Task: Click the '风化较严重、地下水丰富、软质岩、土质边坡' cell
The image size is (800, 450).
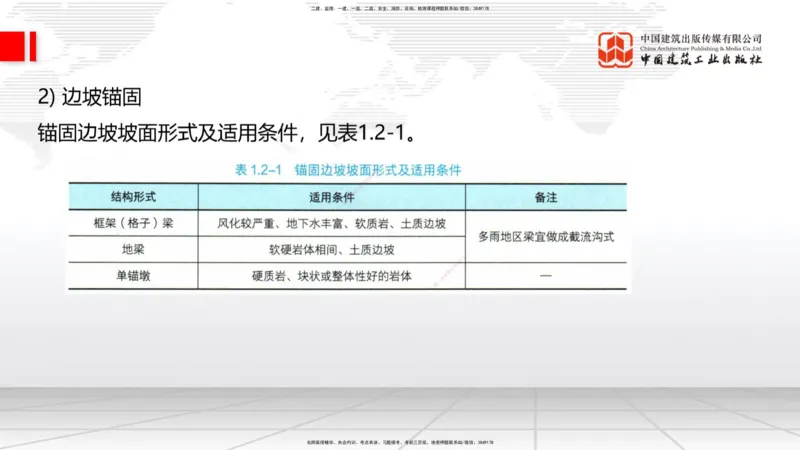Action: coord(332,223)
